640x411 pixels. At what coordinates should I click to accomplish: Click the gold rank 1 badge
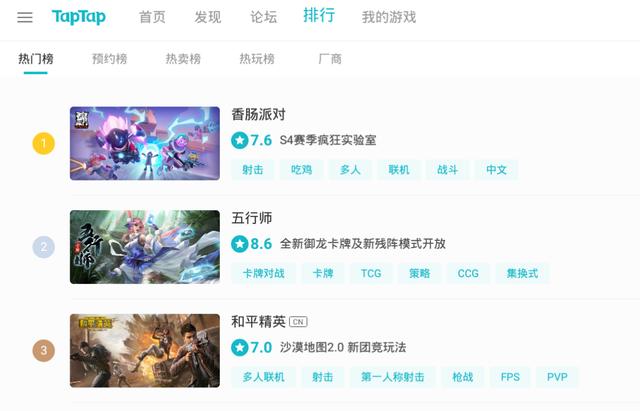[44, 143]
